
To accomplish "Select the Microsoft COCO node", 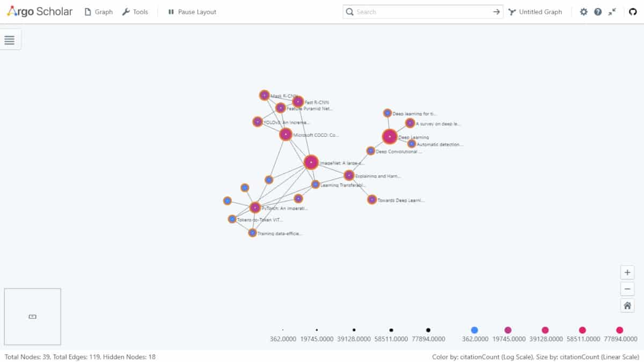I will [286, 134].
